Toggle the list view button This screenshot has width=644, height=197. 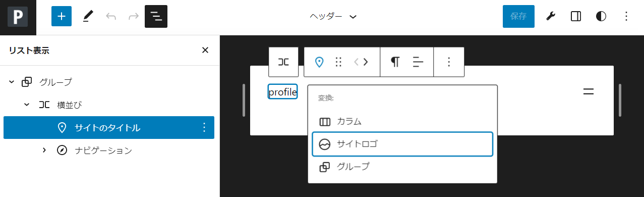click(x=156, y=16)
